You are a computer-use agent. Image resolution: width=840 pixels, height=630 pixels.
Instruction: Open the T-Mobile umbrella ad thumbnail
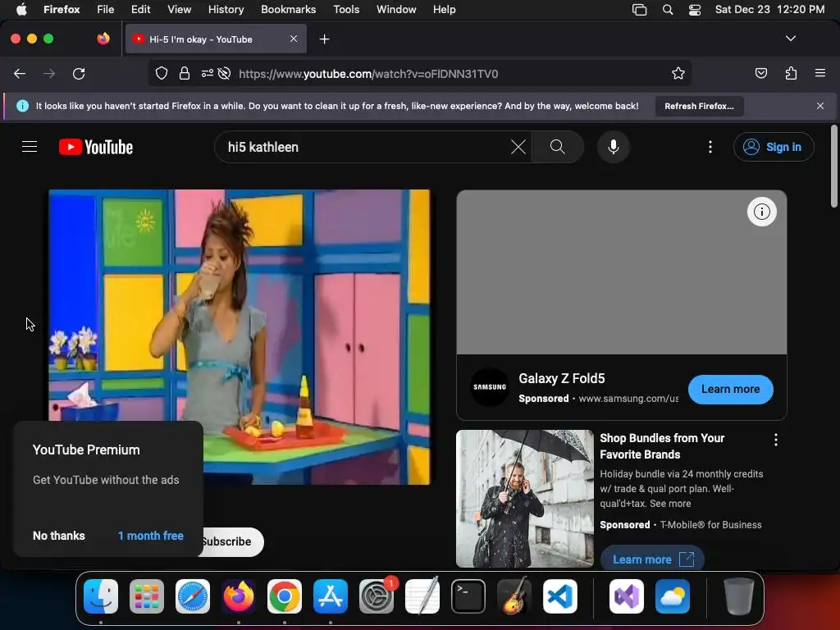[525, 498]
